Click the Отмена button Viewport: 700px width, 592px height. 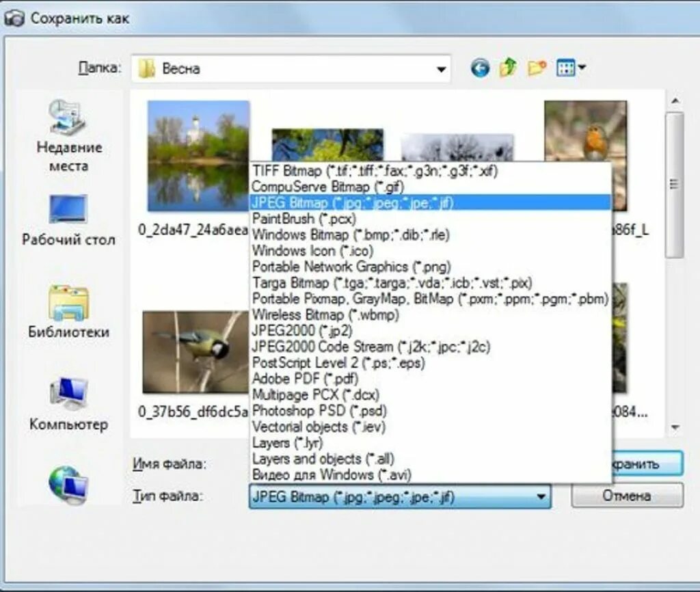coord(627,496)
